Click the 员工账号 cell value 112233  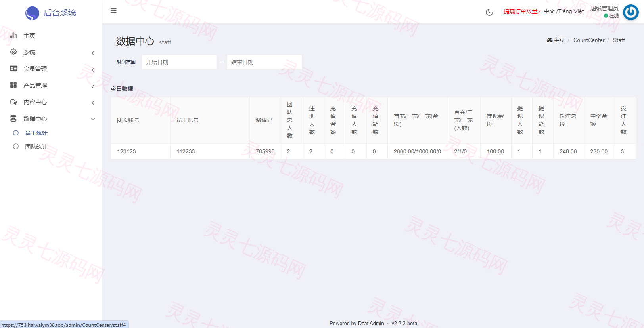point(186,151)
